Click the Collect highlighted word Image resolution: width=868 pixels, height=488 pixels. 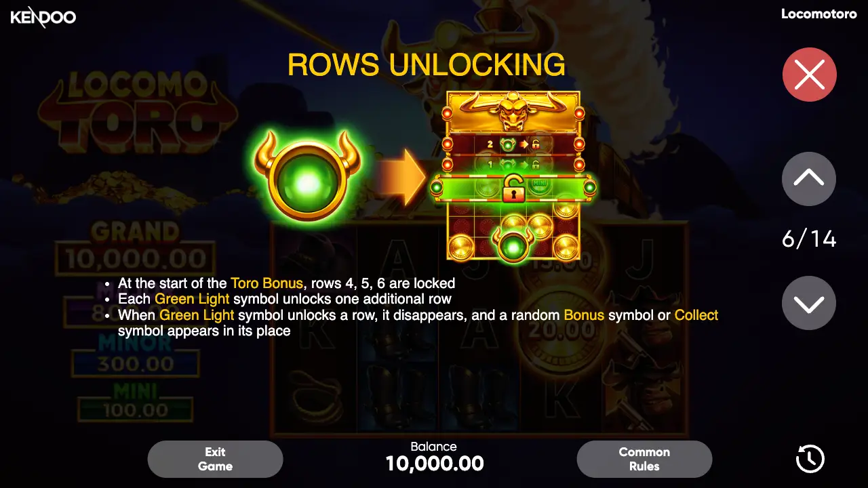pyautogui.click(x=696, y=315)
